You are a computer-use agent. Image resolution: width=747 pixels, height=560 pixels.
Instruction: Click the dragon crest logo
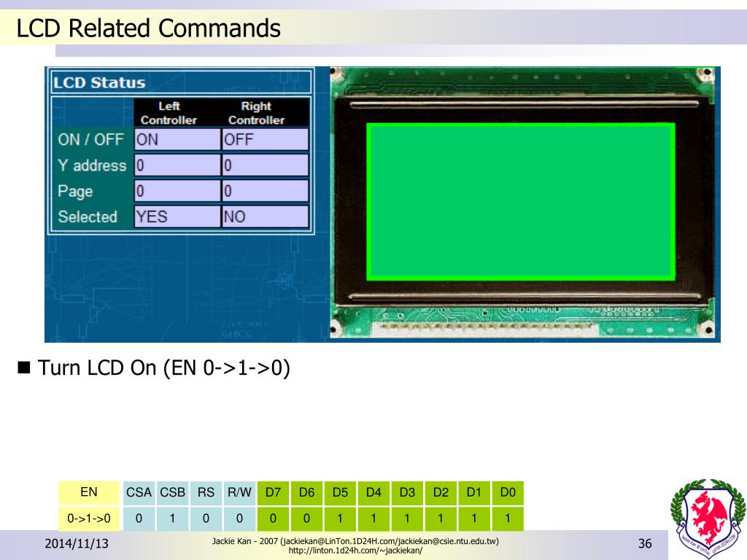[708, 518]
